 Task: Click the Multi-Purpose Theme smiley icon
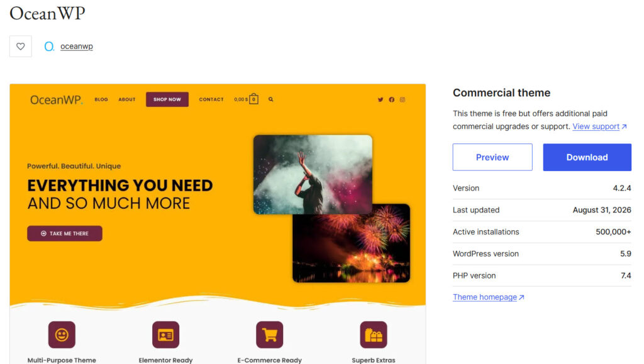(62, 334)
